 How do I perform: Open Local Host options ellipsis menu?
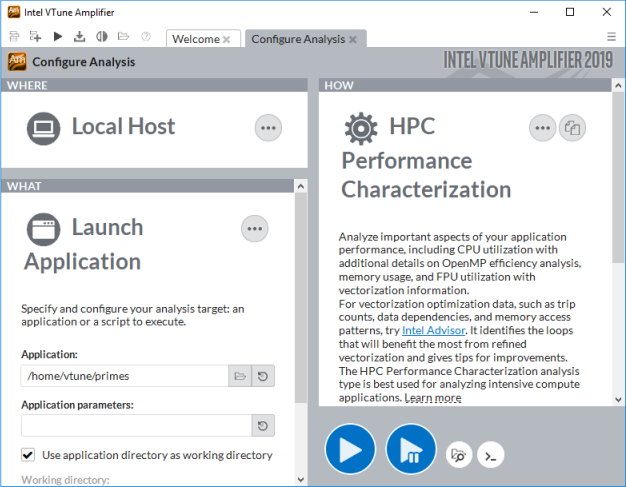(268, 127)
